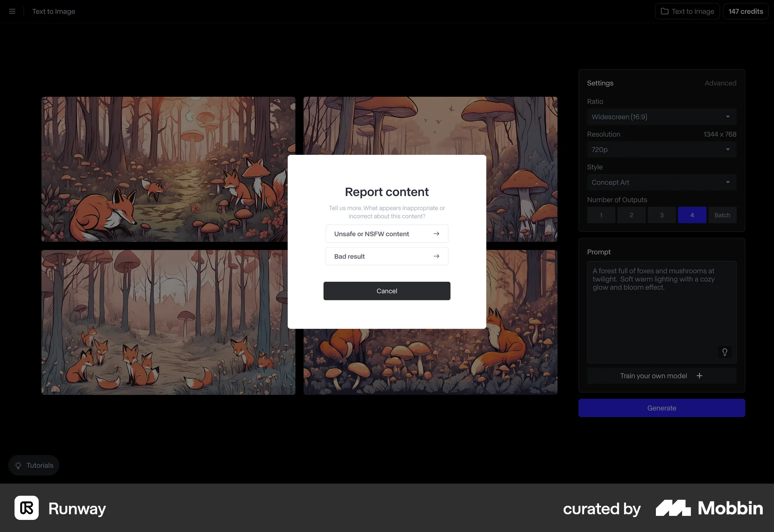Click the arrow next to Bad result
The width and height of the screenshot is (774, 532).
[436, 256]
